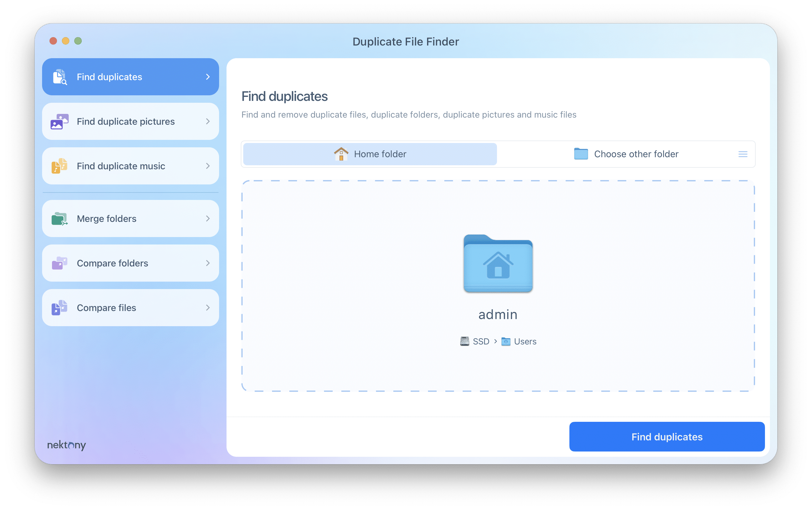
Task: Open the options menu hamburger icon
Action: (743, 154)
